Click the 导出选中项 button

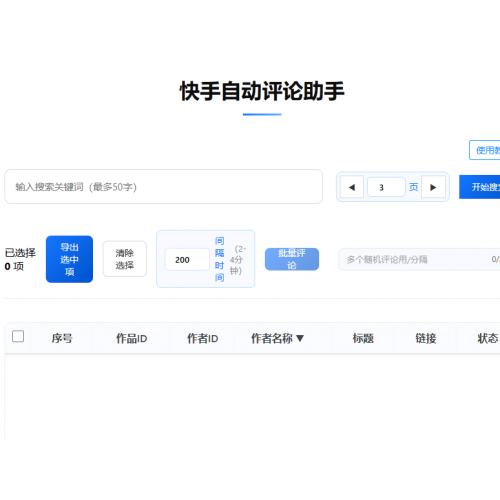[69, 259]
